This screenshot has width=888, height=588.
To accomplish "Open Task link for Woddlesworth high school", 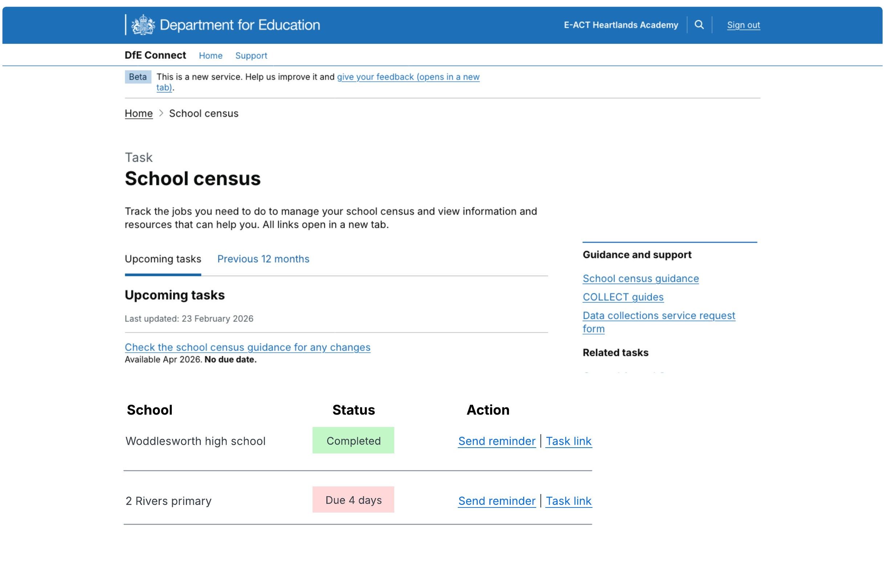I will click(569, 441).
